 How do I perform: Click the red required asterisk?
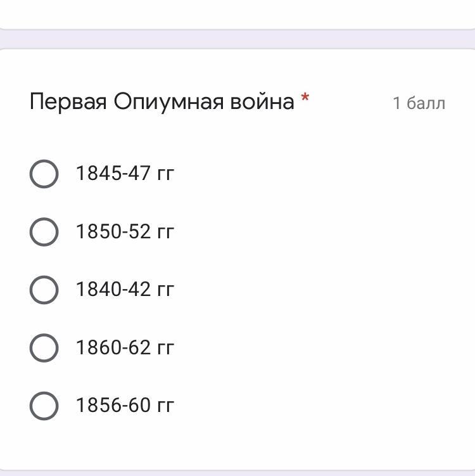(305, 98)
